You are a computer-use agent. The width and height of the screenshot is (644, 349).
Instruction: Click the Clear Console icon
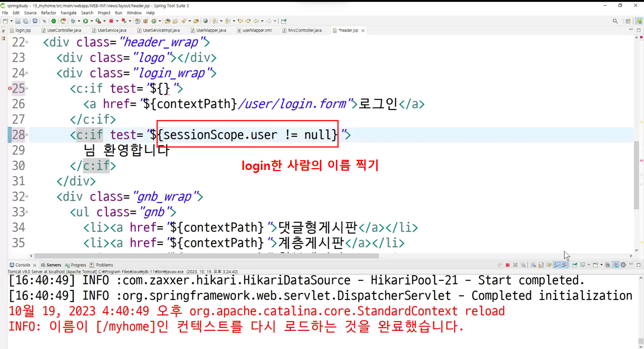[x=533, y=265]
